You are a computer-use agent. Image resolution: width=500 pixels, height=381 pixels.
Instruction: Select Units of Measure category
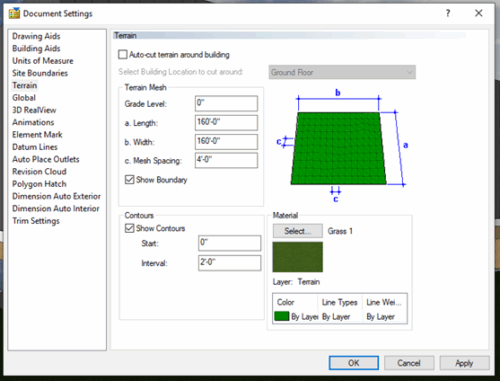tap(43, 61)
